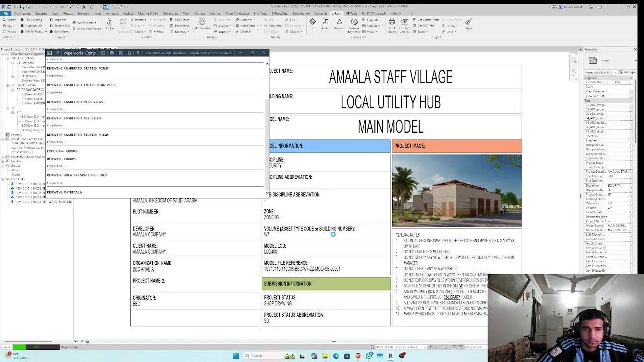
Task: Run Preflight Checks tool
Action: coord(405,25)
